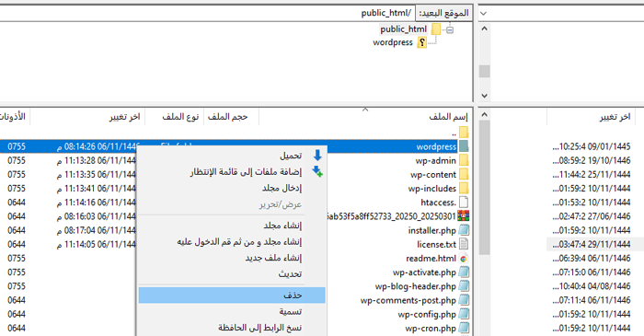Click the installer.php file icon
Image resolution: width=644 pixels, height=336 pixels.
(464, 230)
